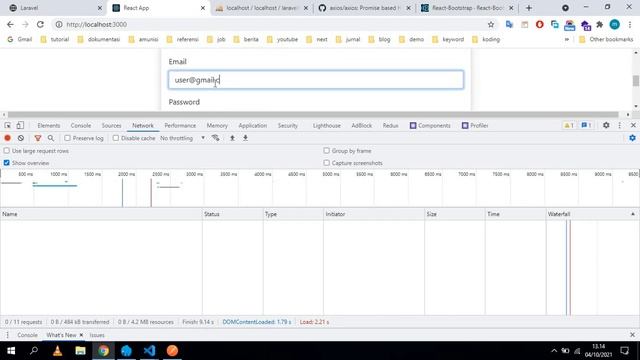Sort requests by the Name column
The image size is (640, 360).
[101, 214]
